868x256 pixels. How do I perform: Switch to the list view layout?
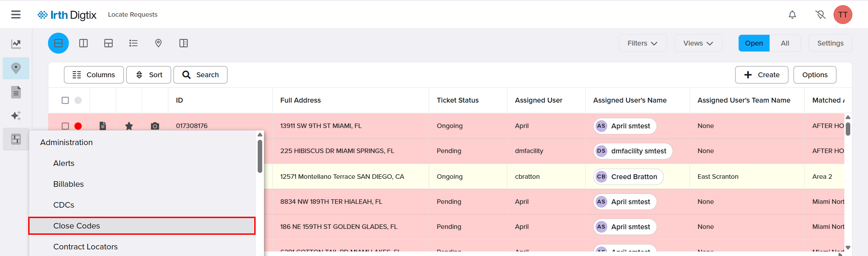(134, 43)
